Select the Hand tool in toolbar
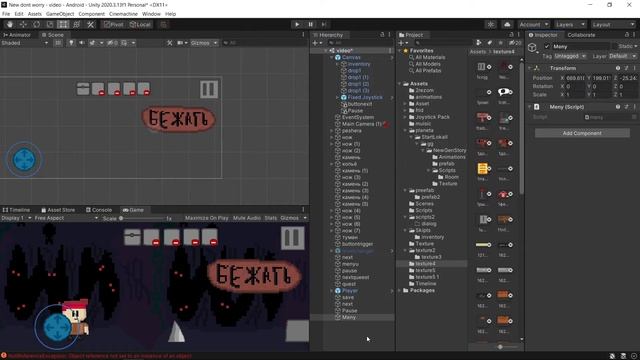 9,24
